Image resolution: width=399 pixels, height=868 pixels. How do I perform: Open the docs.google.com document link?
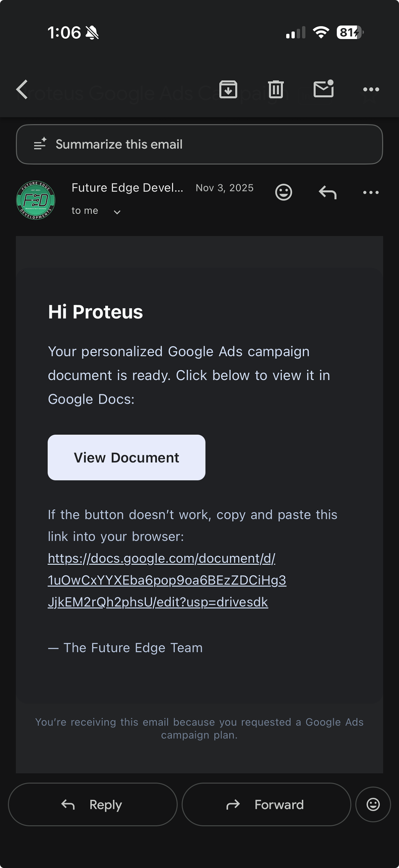(167, 580)
